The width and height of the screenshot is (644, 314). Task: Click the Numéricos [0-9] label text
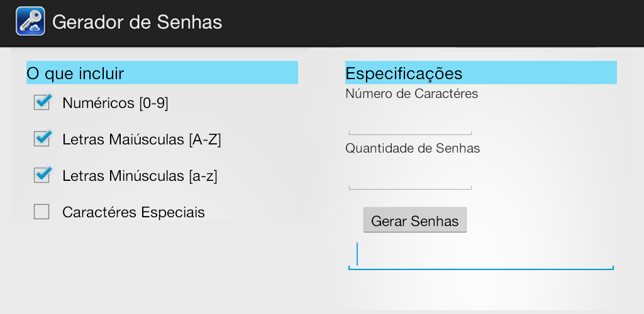[115, 103]
